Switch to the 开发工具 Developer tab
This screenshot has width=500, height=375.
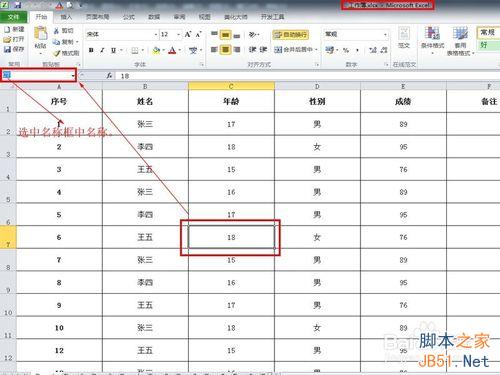tap(273, 17)
